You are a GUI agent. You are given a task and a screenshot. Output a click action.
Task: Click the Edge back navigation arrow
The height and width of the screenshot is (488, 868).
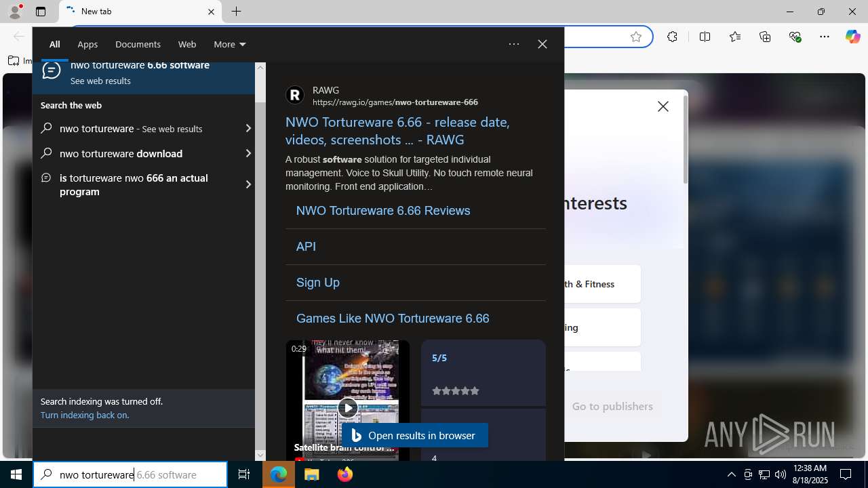click(18, 37)
